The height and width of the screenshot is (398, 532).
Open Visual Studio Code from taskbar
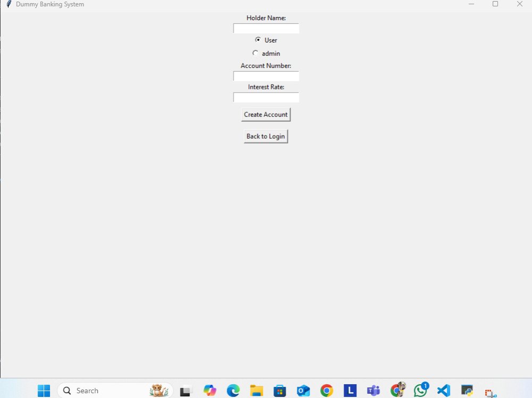point(444,391)
